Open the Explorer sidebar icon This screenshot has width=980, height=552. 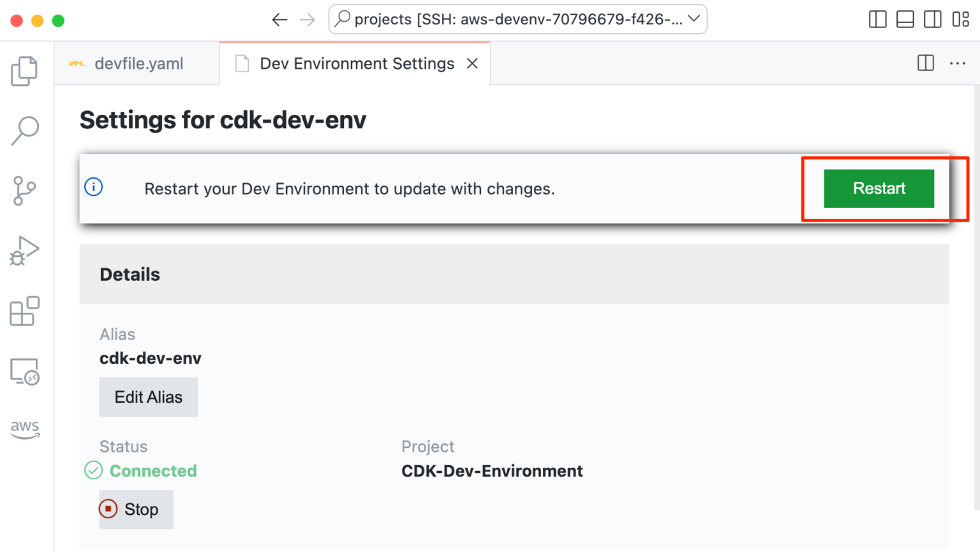click(x=24, y=70)
